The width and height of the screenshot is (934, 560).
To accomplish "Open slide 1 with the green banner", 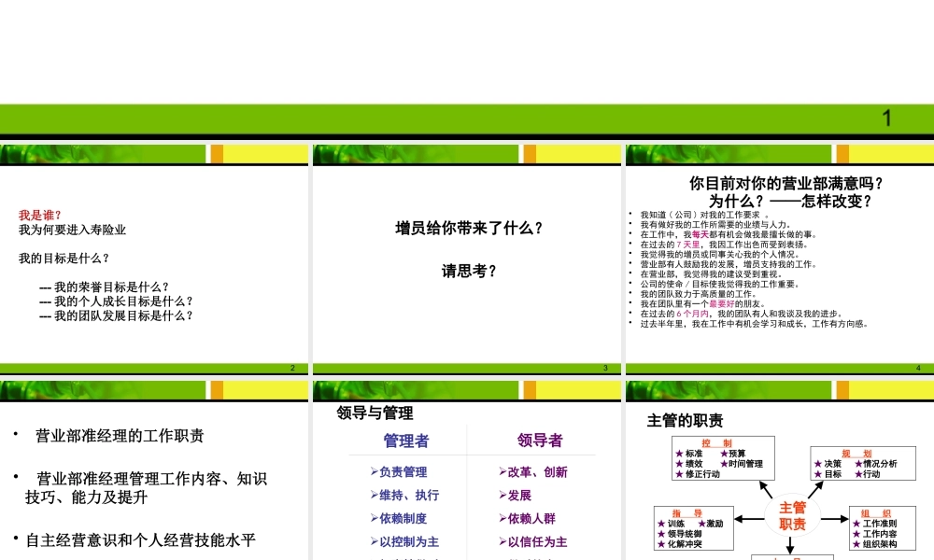I will (x=467, y=70).
